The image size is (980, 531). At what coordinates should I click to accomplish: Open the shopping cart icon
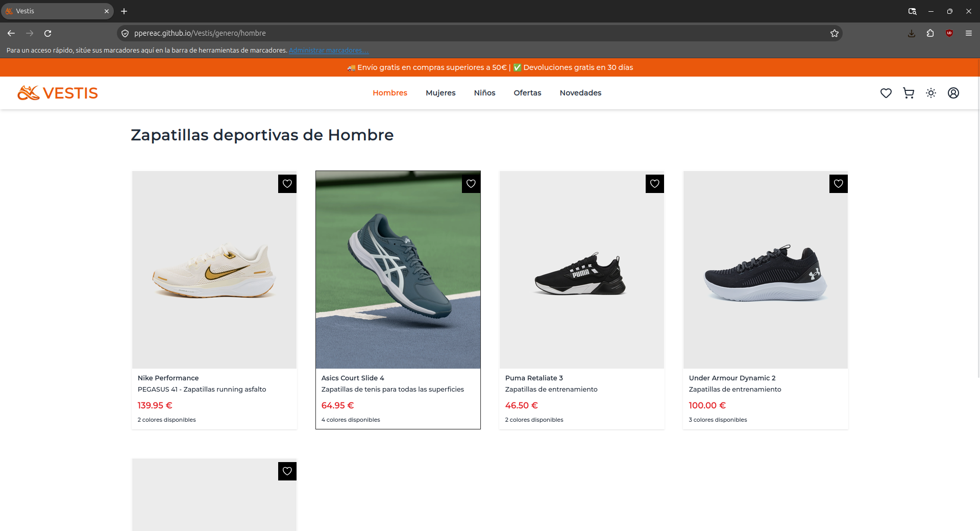click(x=909, y=93)
